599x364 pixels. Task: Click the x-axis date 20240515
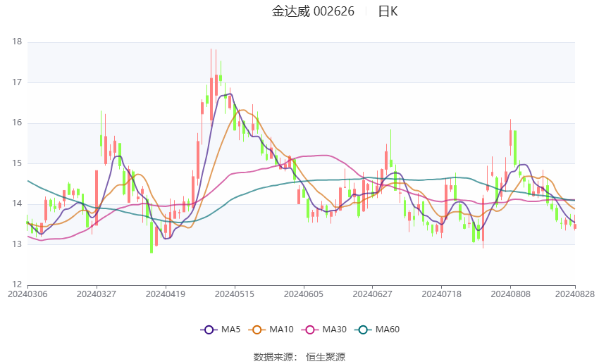coord(235,294)
